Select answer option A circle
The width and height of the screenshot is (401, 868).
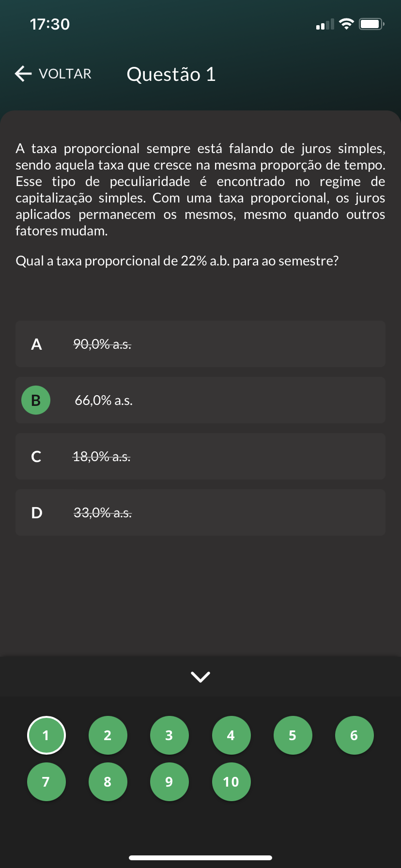36,344
